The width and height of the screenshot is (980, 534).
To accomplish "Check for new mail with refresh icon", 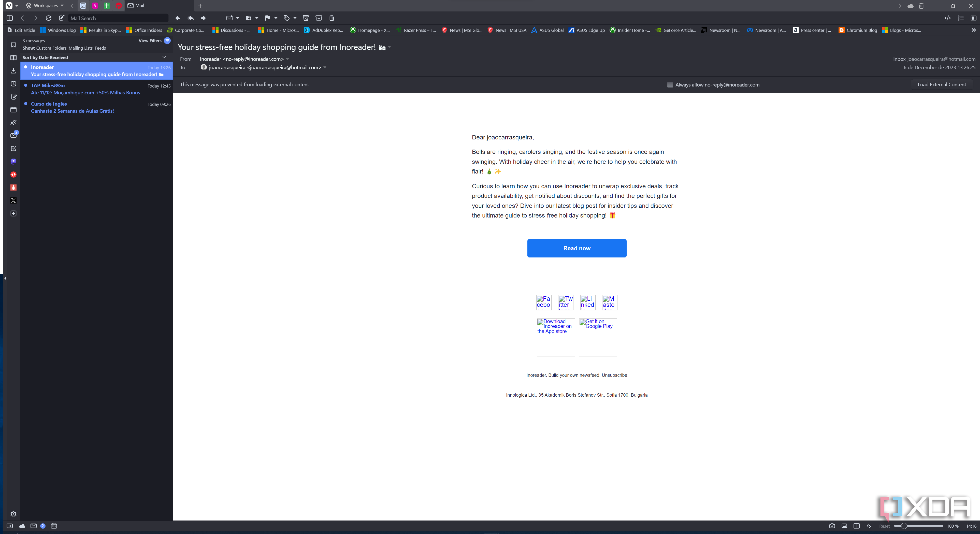I will [48, 18].
